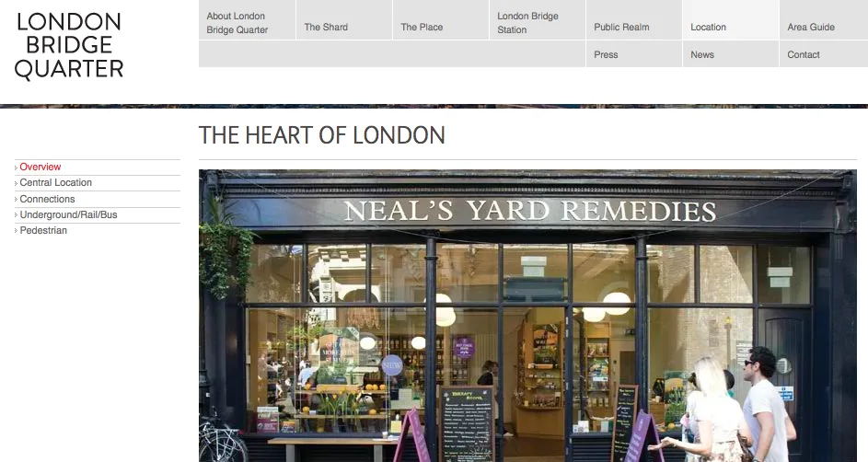Click the arrow bullet beside Overview
The image size is (868, 462).
(16, 167)
